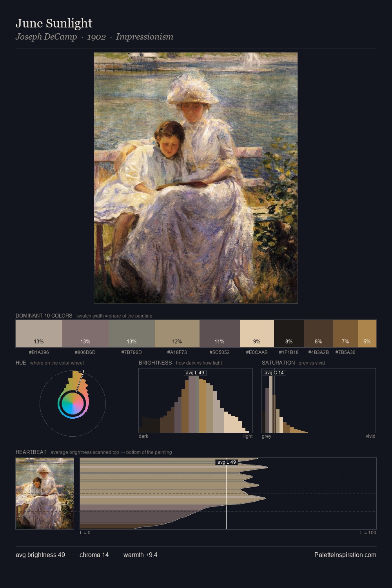Screen dimensions: 392x588
Task: Click the '#806D6D' hex code label
Action: 85,352
